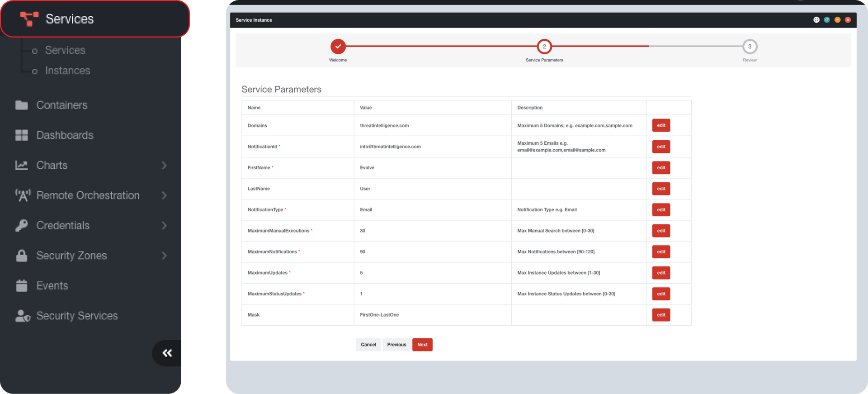Expand the Credentials submenu chevron
This screenshot has width=868, height=394.
[164, 225]
